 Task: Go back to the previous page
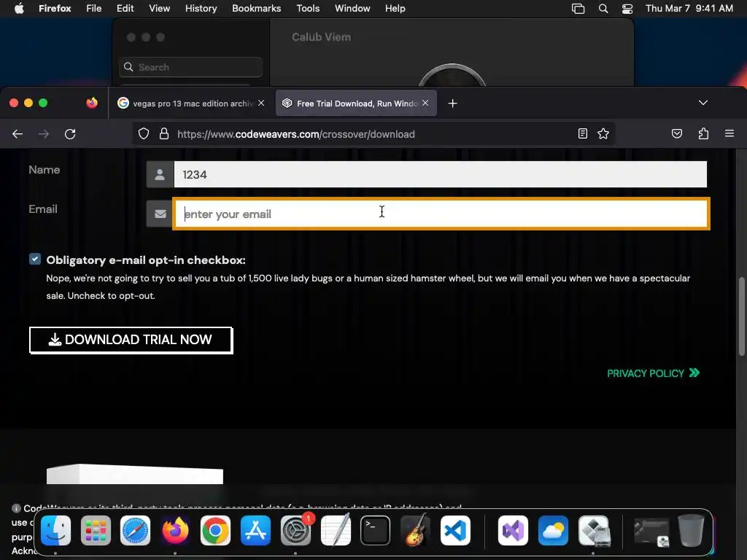(x=18, y=134)
